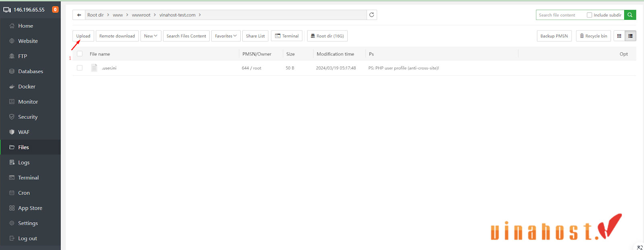Click chevron after vinahost-test.com in path
This screenshot has height=250, width=644.
pos(200,15)
